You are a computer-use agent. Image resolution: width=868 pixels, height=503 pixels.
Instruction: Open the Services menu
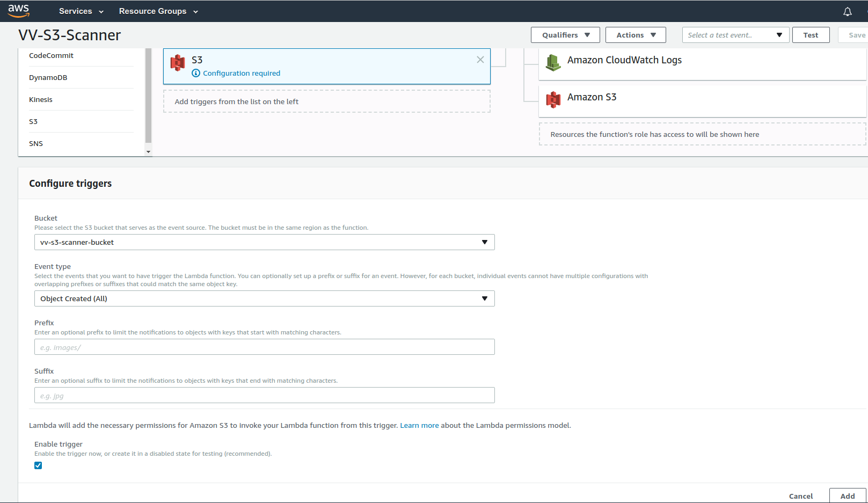click(81, 11)
